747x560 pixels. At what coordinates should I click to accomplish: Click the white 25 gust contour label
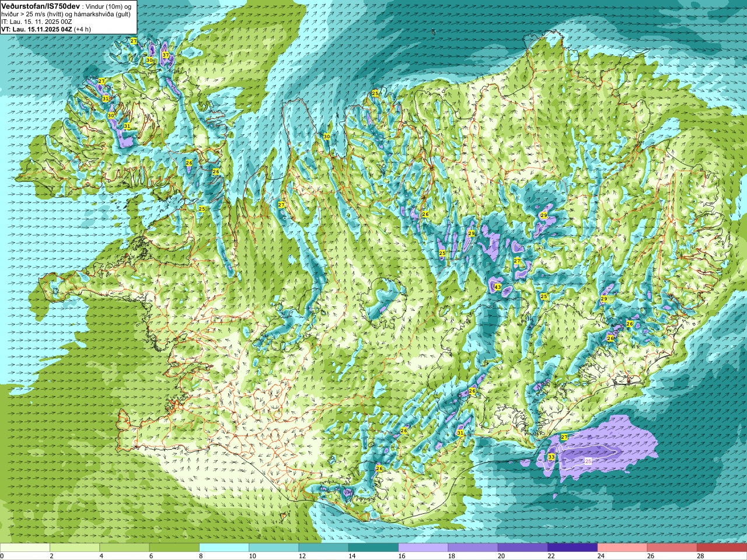[x=588, y=461]
